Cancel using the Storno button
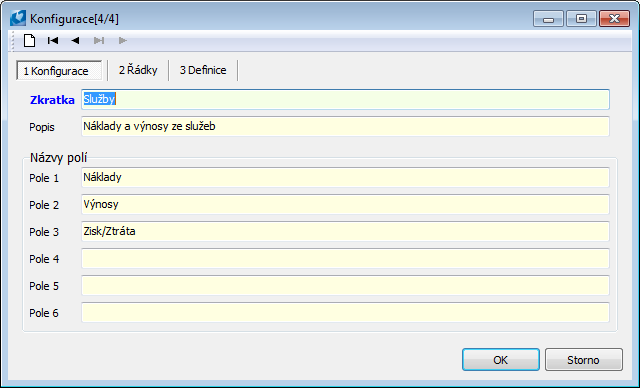The image size is (640, 388). pos(584,359)
